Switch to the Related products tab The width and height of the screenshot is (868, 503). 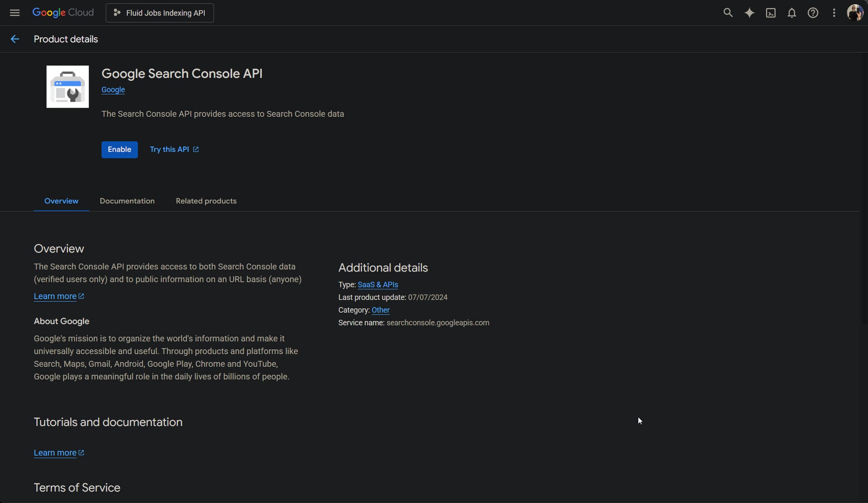pyautogui.click(x=206, y=201)
